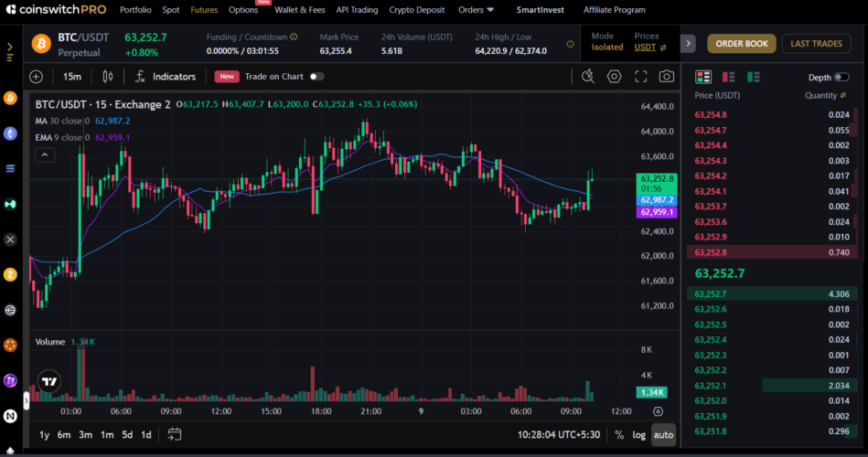This screenshot has height=457, width=868.
Task: Select the Bitcoin icon in left sidebar
Action: (x=10, y=99)
